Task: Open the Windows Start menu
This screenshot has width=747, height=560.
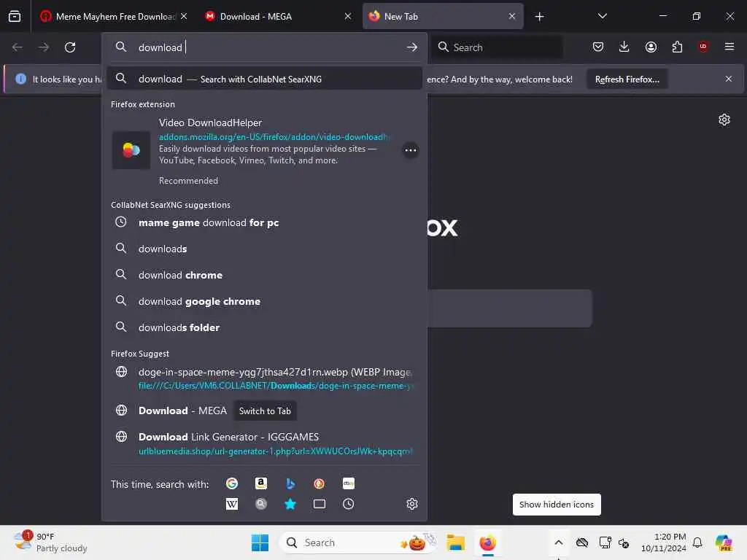Action: pyautogui.click(x=260, y=542)
